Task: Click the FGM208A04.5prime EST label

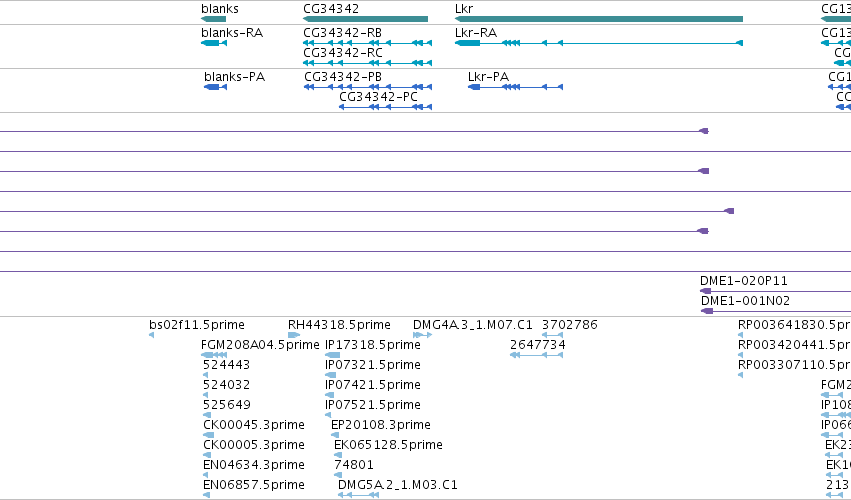Action: 260,345
